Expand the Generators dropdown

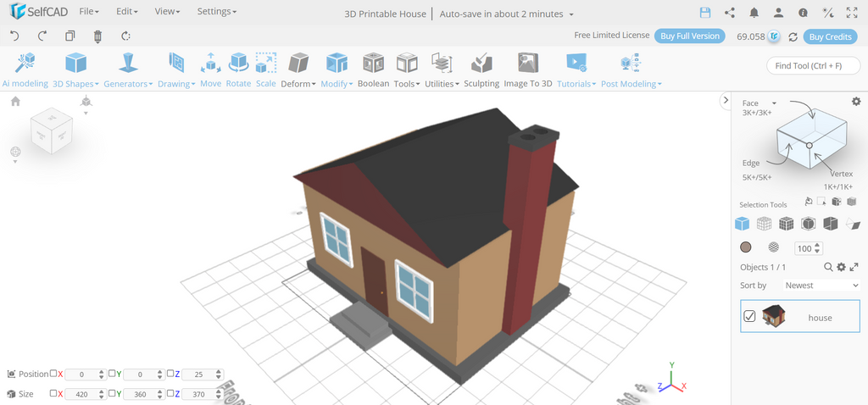point(129,70)
